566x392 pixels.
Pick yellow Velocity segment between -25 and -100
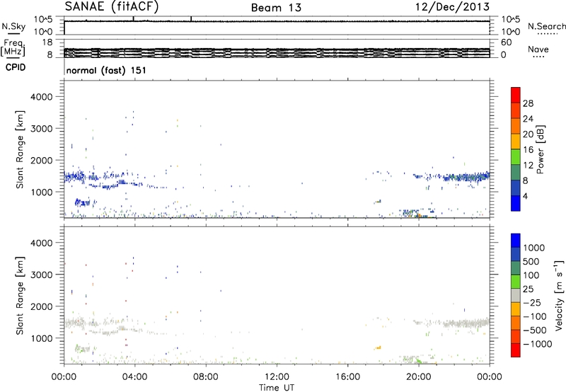[x=516, y=309]
